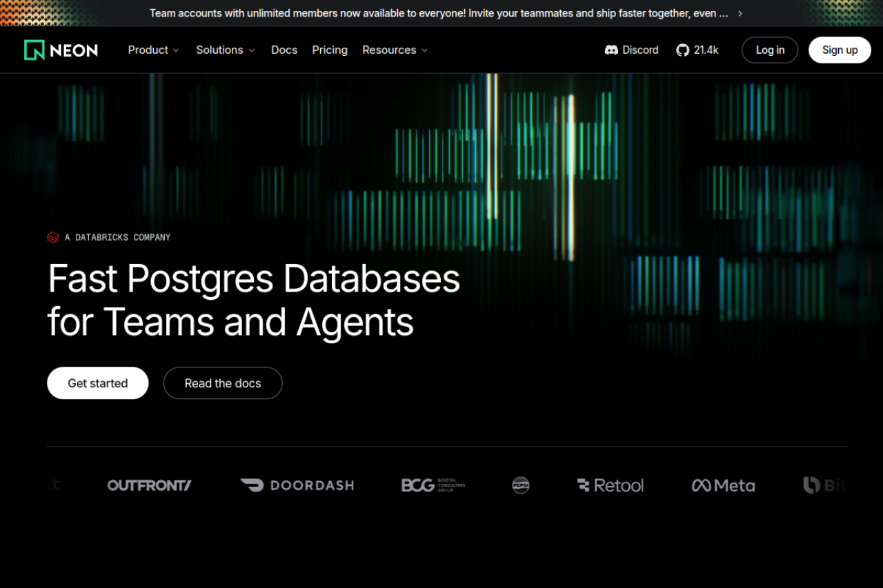Image resolution: width=883 pixels, height=588 pixels.
Task: Expand the Product dropdown menu
Action: point(153,50)
